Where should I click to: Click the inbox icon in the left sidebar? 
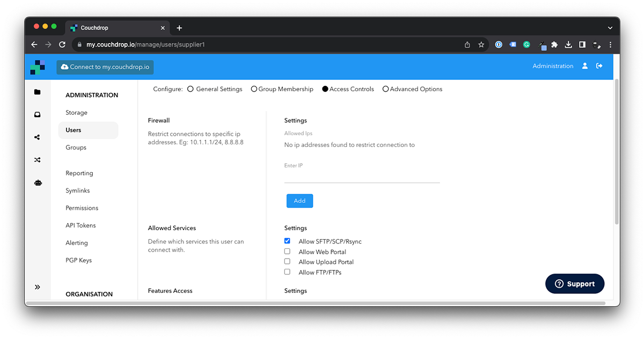[x=37, y=114]
